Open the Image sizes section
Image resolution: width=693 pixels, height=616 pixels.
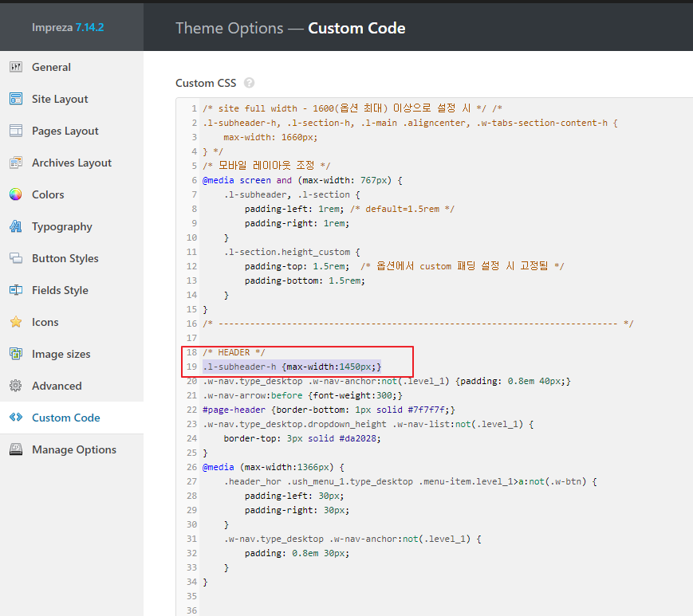[72, 354]
